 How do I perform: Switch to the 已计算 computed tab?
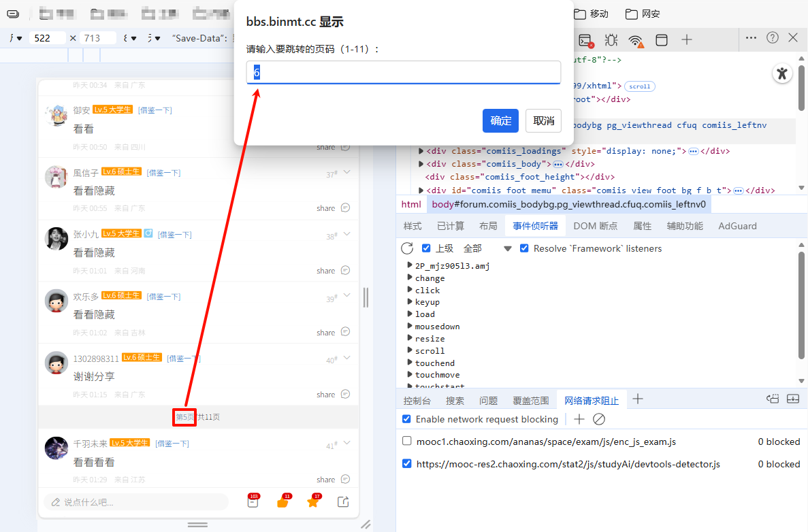click(451, 226)
